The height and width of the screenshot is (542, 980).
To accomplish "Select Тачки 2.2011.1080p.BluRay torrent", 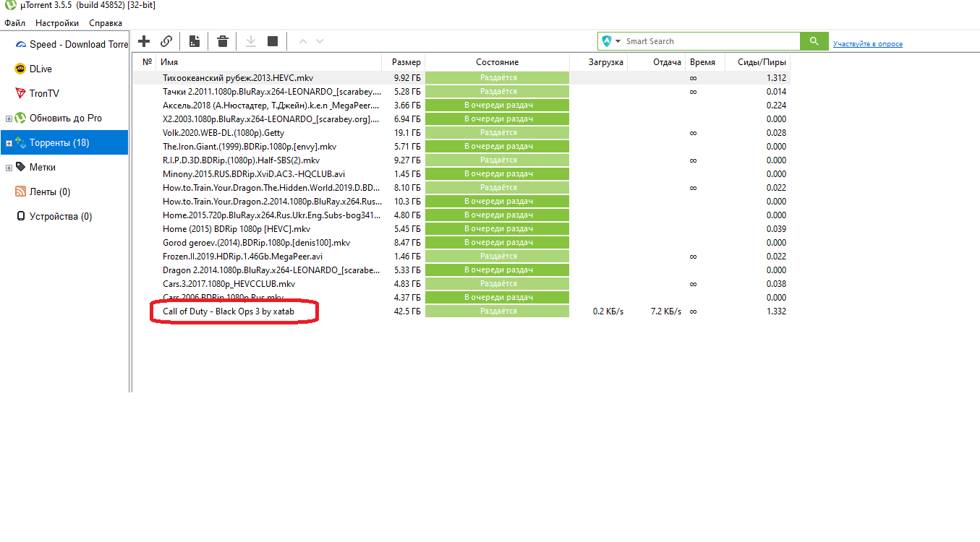I will pos(272,91).
